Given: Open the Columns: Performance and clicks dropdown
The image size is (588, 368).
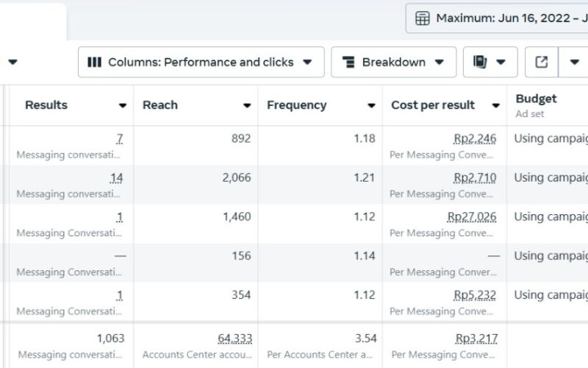Looking at the screenshot, I should (201, 63).
